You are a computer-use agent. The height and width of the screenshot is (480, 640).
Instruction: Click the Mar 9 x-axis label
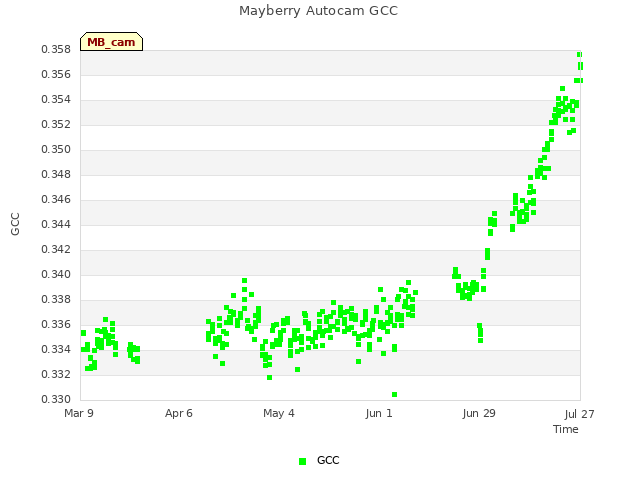coord(79,413)
